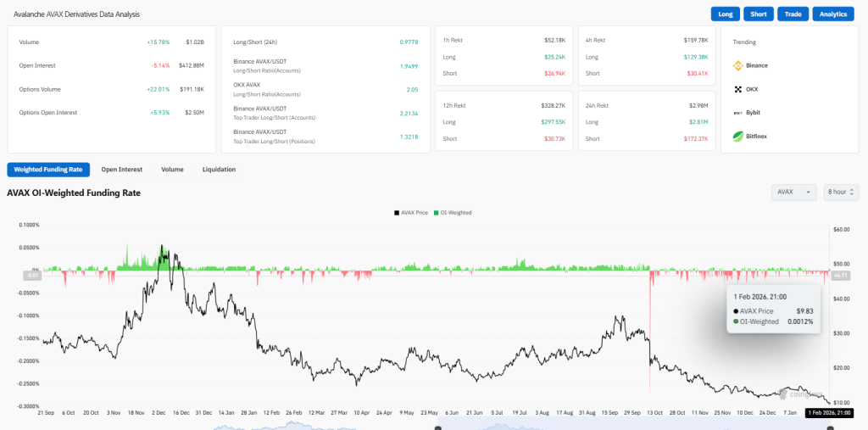Toggle the AVAX Price legend marker

pyautogui.click(x=397, y=213)
